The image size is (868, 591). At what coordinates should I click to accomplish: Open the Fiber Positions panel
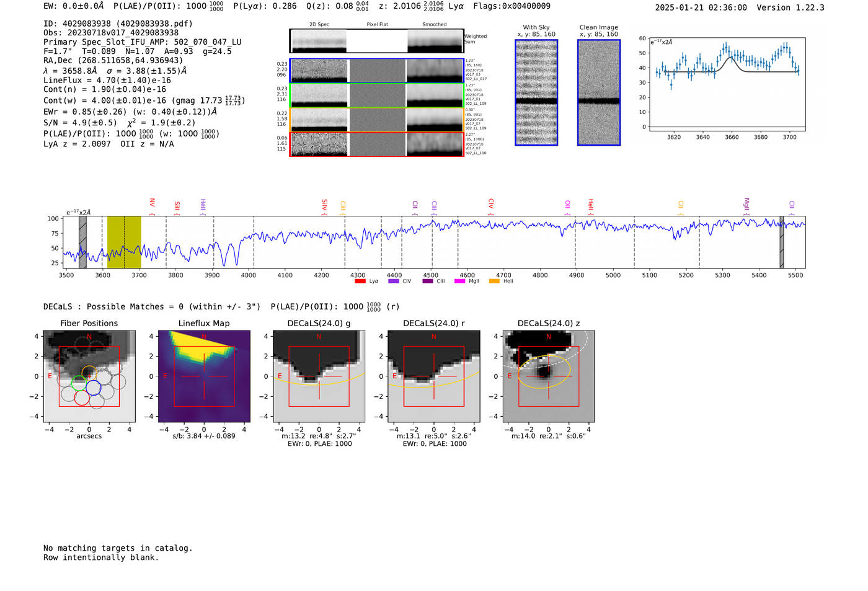(89, 376)
